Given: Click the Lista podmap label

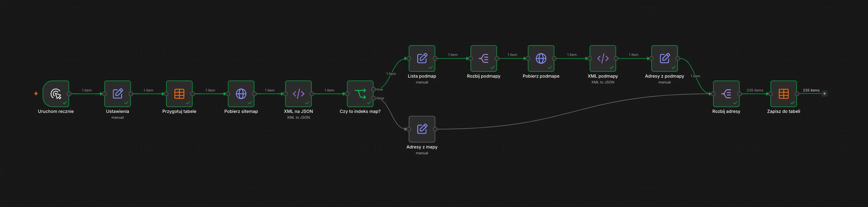Looking at the screenshot, I should (422, 76).
